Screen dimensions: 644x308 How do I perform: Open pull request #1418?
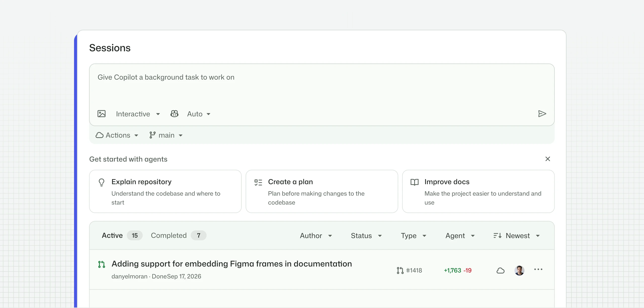[409, 270]
